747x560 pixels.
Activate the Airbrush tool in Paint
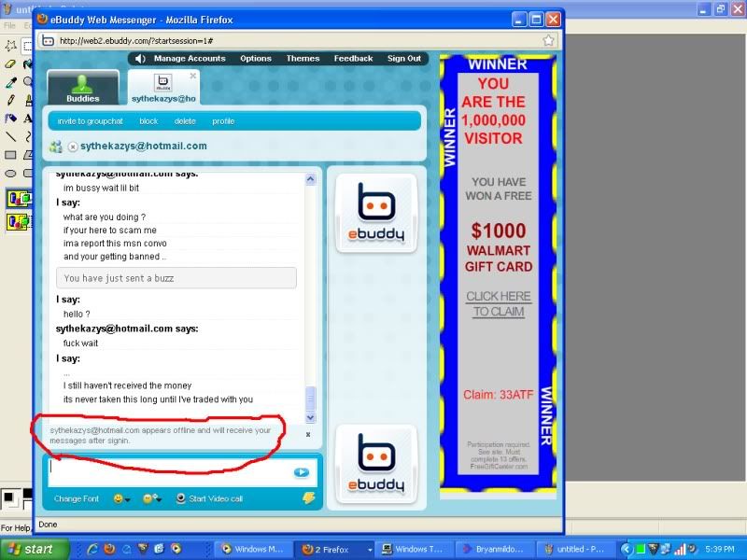point(10,119)
